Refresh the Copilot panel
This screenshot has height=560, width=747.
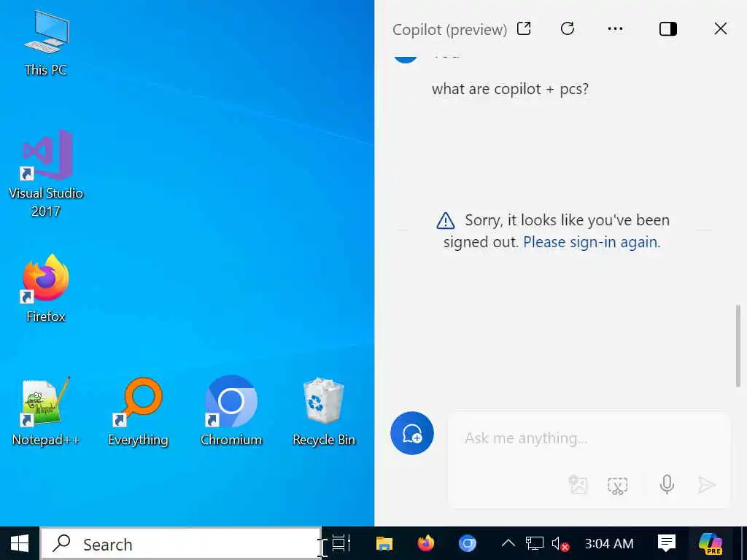click(568, 29)
